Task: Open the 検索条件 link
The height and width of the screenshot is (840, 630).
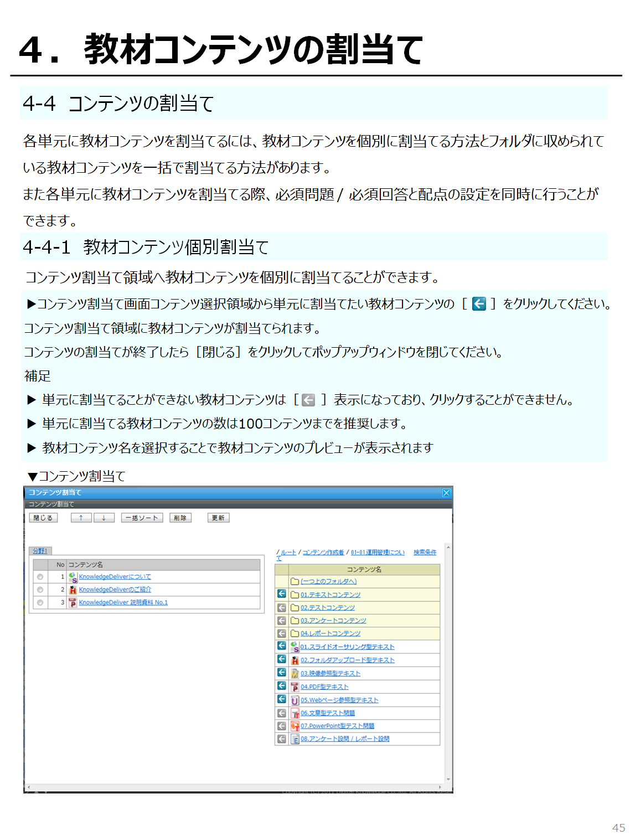Action: coord(425,553)
